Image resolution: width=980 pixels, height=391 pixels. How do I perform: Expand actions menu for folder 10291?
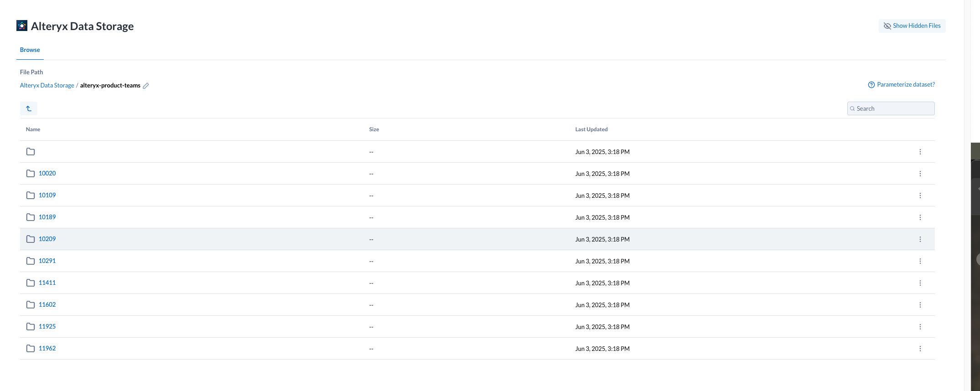920,261
